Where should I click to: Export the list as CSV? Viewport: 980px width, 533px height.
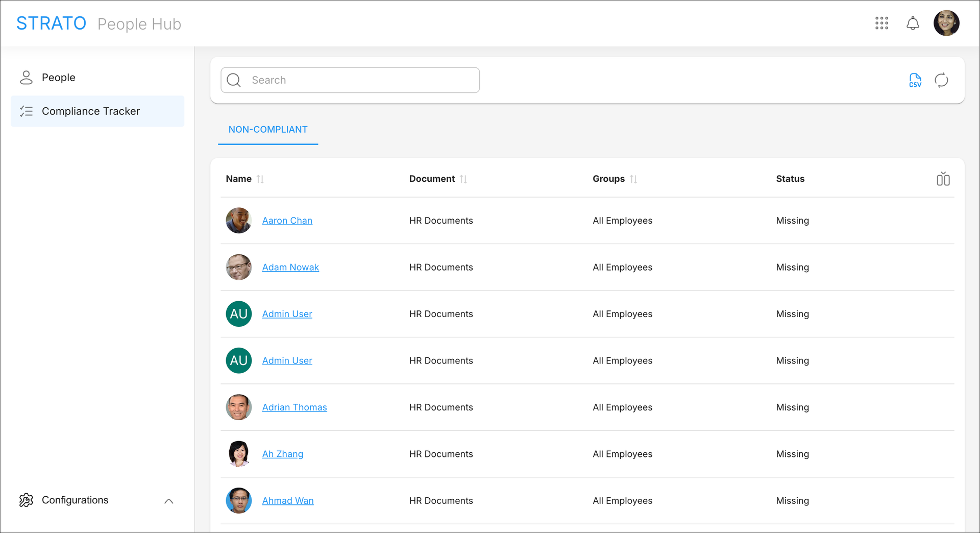tap(915, 80)
